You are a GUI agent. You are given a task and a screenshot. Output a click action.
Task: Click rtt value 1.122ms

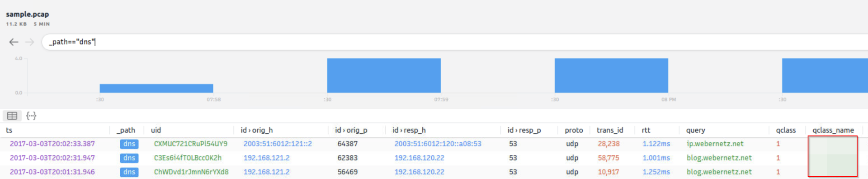[x=656, y=144]
